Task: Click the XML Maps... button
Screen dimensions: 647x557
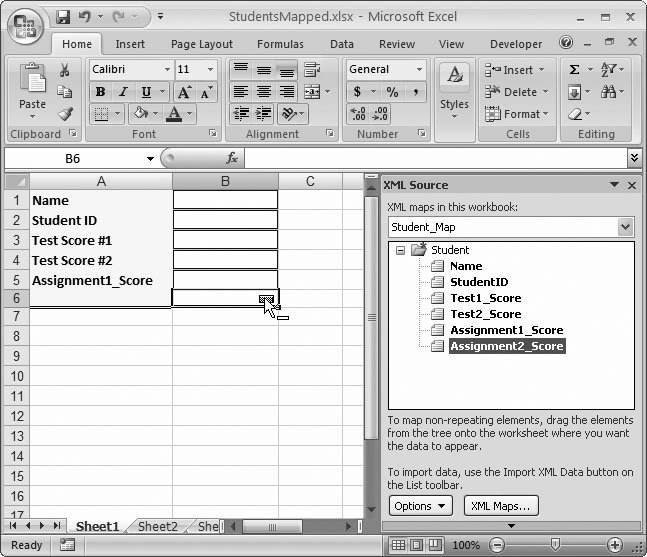Action: coord(502,506)
